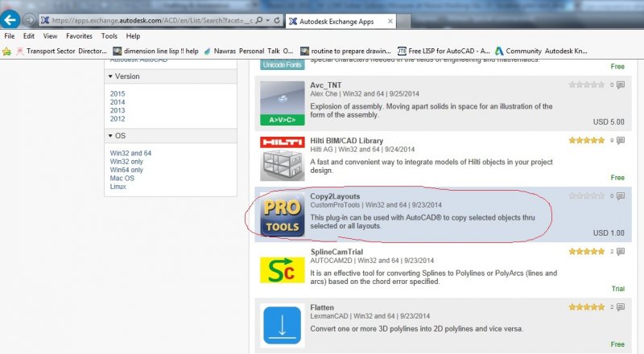This screenshot has width=644, height=354.
Task: Filter by Win64 only
Action: coord(126,170)
